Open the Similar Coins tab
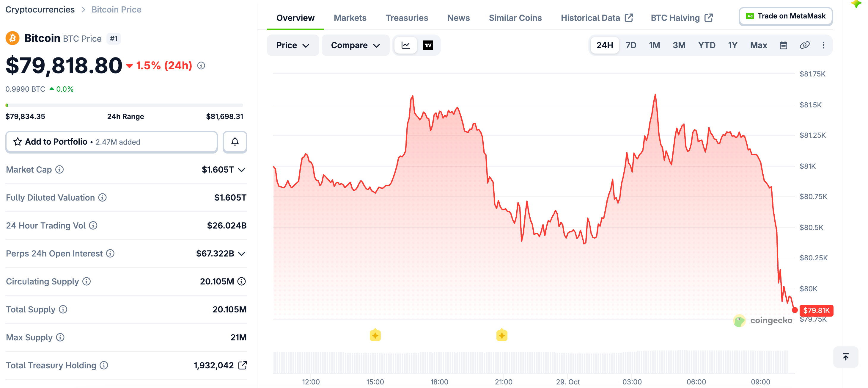This screenshot has width=868, height=388. [515, 18]
